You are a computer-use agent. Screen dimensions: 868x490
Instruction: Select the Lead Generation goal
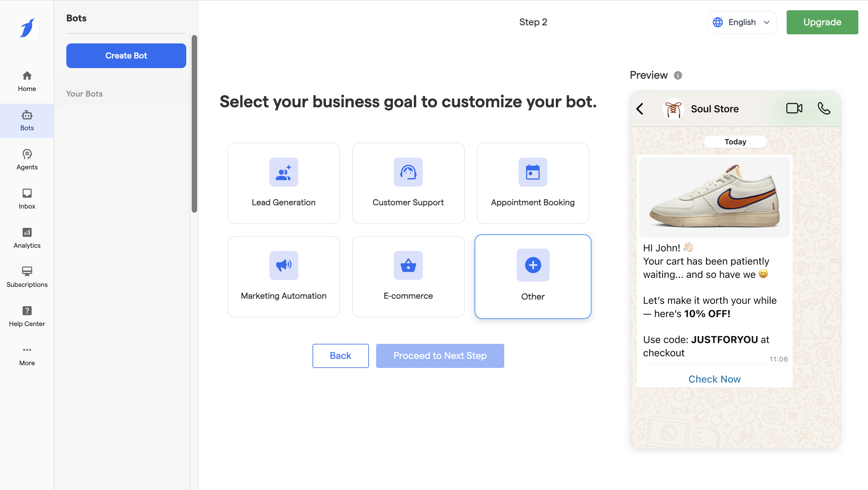coord(283,183)
